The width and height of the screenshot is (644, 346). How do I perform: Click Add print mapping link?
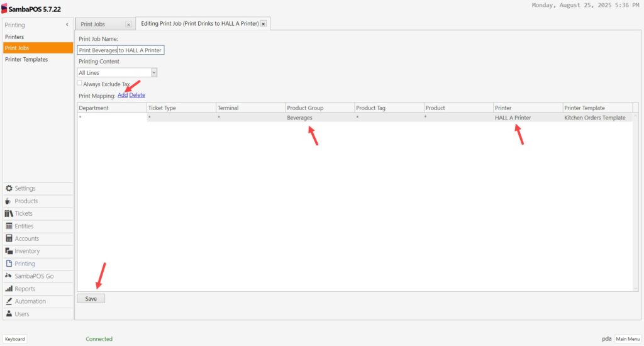click(123, 95)
